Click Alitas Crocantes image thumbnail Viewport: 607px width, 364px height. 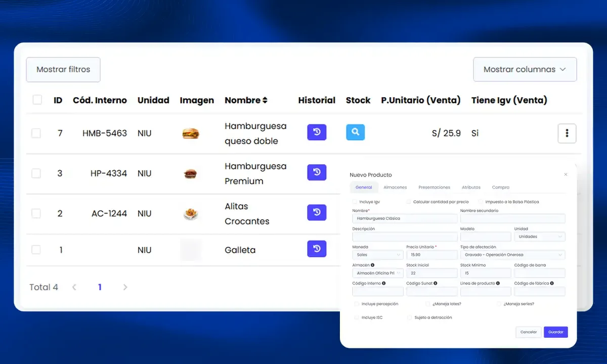[x=191, y=214]
